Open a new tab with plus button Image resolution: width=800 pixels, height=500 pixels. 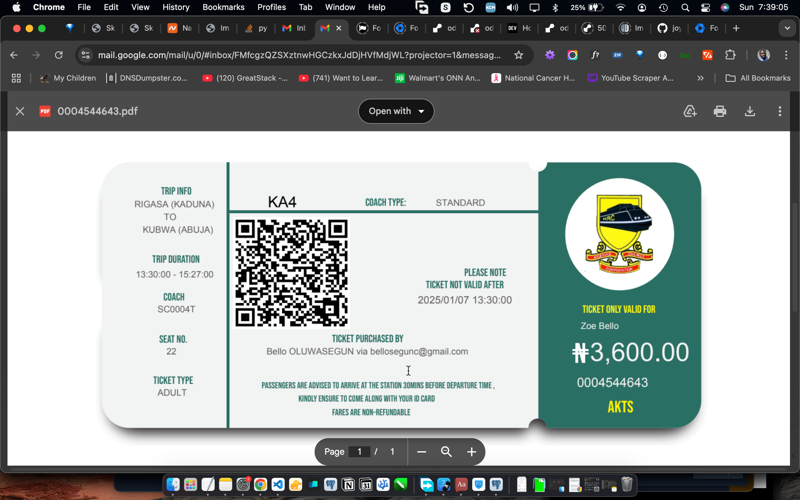tap(736, 28)
